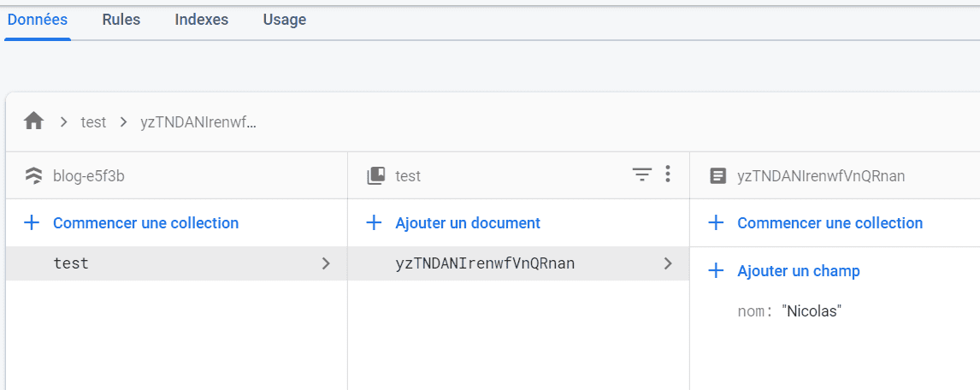Open the Rules tab
This screenshot has width=980, height=390.
coord(121,20)
